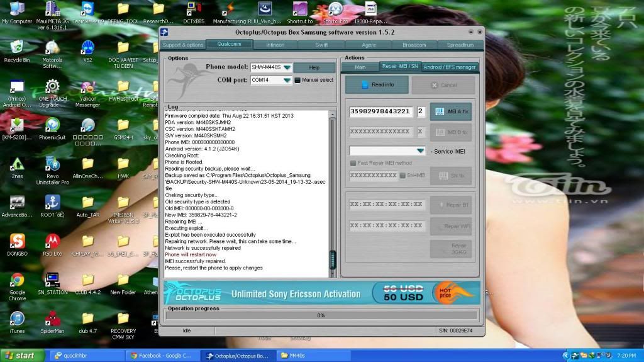
Task: Open GSM24H folder on desktop
Action: (x=123, y=129)
